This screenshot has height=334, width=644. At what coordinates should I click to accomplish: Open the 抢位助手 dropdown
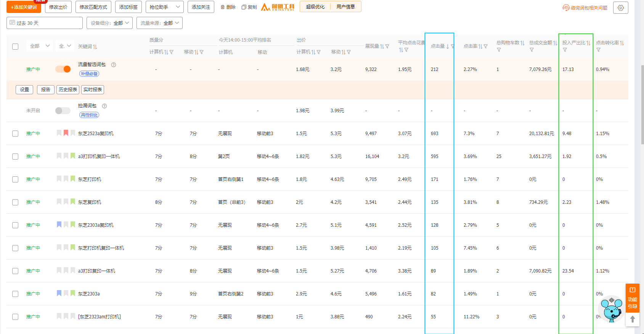(x=165, y=7)
